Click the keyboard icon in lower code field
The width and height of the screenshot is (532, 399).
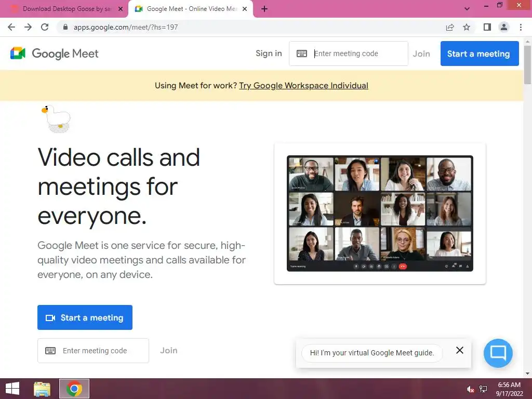[50, 351]
